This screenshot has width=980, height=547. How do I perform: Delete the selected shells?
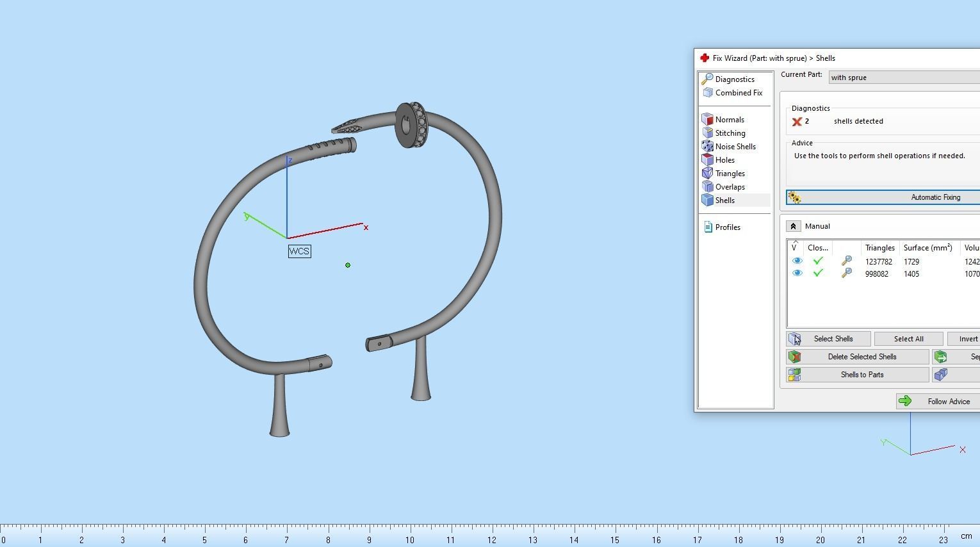click(x=858, y=357)
